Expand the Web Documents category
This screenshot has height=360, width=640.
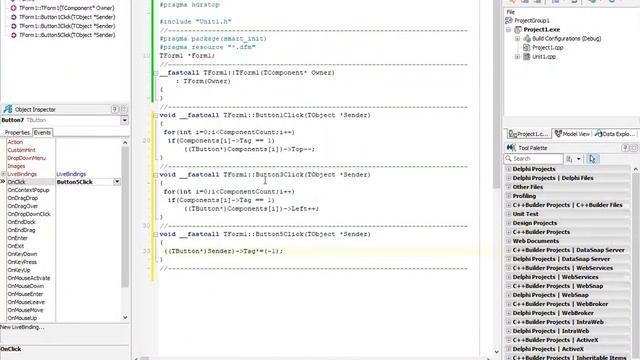(x=509, y=241)
